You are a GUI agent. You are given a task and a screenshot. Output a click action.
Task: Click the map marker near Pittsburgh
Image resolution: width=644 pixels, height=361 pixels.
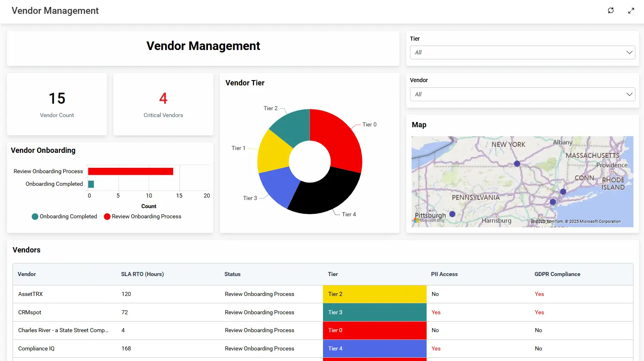pos(452,214)
